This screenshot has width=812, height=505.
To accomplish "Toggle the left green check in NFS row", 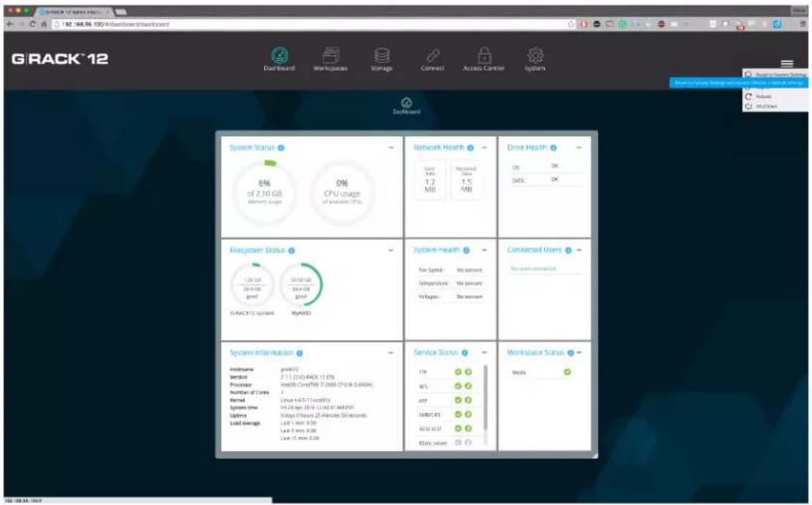I will tap(458, 386).
